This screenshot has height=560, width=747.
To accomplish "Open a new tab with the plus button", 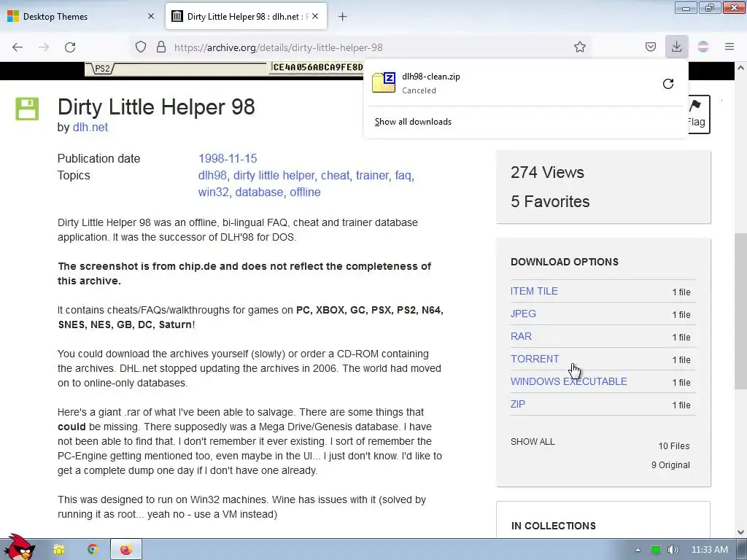I will tap(343, 17).
